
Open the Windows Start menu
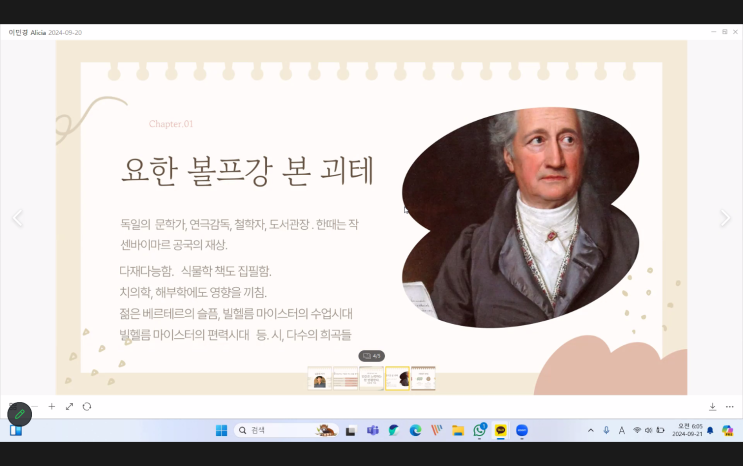tap(221, 430)
